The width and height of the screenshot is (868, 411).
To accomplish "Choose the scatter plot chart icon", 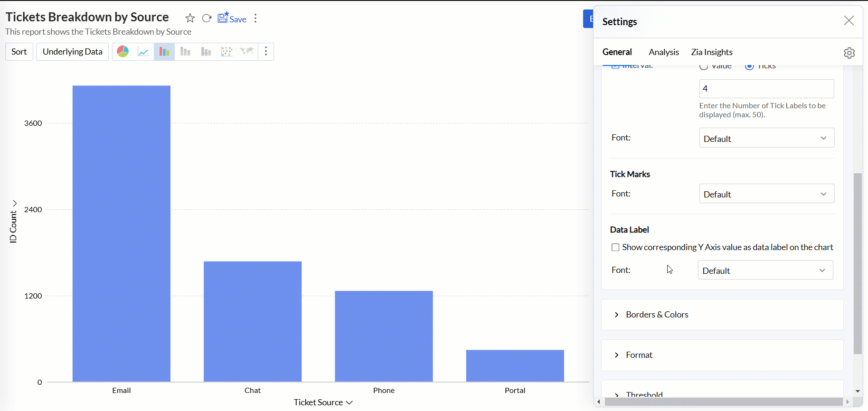I will (226, 52).
